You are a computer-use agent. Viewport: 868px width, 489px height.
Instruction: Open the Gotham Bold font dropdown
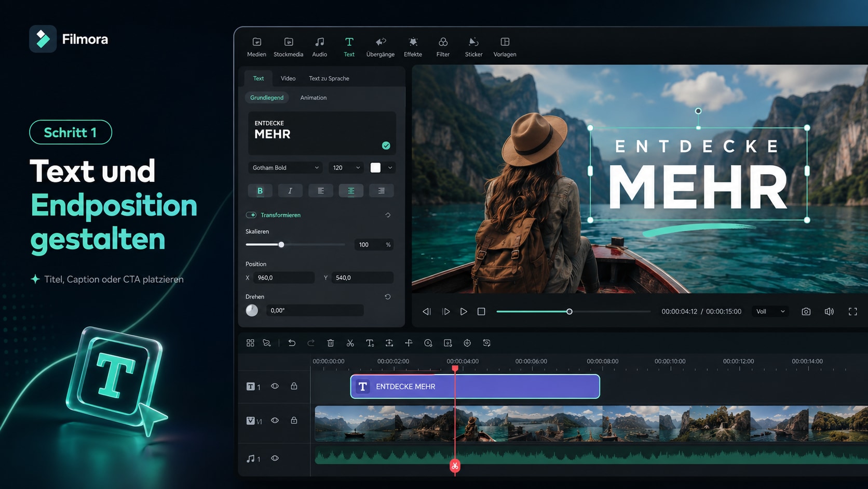coord(286,168)
